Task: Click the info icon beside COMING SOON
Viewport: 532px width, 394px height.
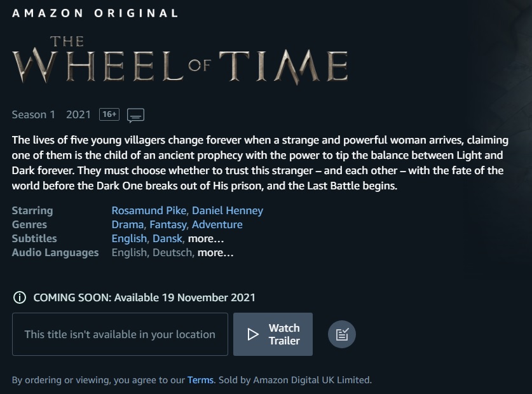Action: tap(20, 297)
